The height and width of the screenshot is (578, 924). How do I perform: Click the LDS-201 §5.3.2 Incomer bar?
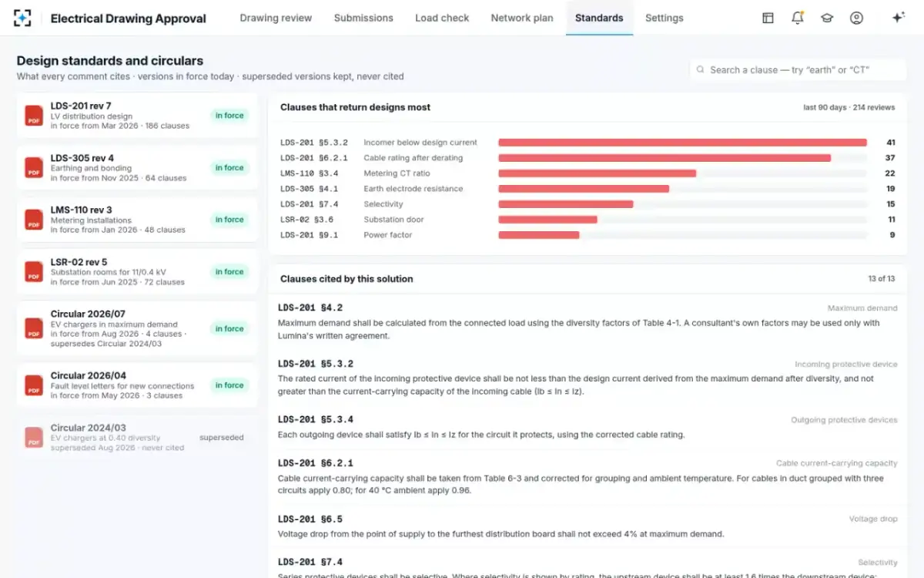682,143
